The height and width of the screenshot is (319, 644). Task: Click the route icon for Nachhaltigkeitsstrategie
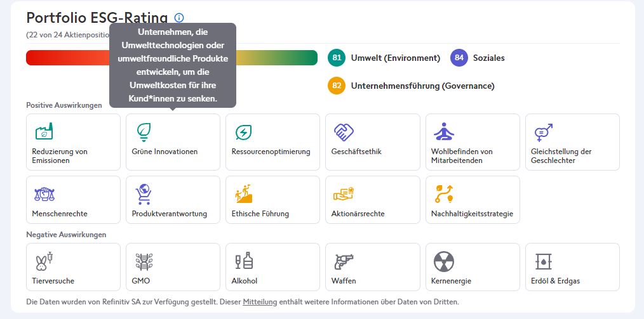pyautogui.click(x=444, y=194)
